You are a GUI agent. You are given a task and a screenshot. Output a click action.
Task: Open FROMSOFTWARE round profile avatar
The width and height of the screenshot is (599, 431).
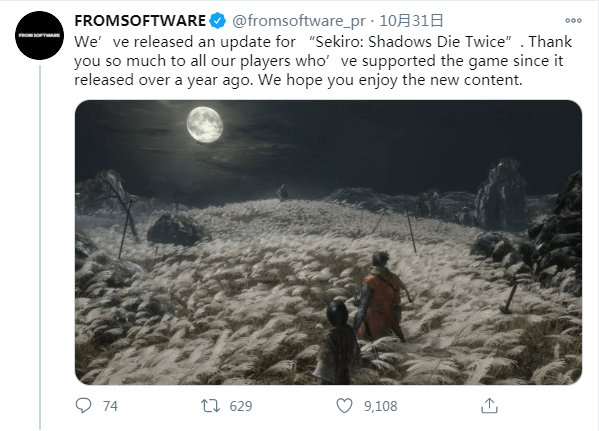[39, 35]
